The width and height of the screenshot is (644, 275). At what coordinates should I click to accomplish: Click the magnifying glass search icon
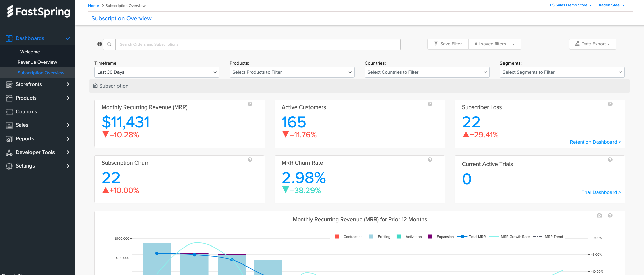(x=109, y=44)
